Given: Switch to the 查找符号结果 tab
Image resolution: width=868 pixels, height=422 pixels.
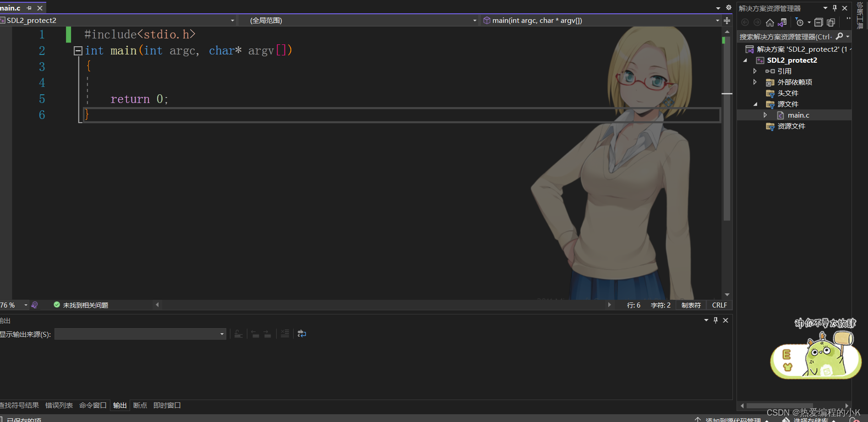Looking at the screenshot, I should pos(19,406).
